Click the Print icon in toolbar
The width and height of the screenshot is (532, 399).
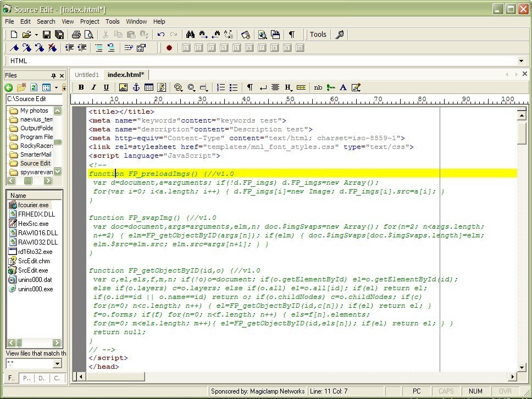tap(76, 35)
